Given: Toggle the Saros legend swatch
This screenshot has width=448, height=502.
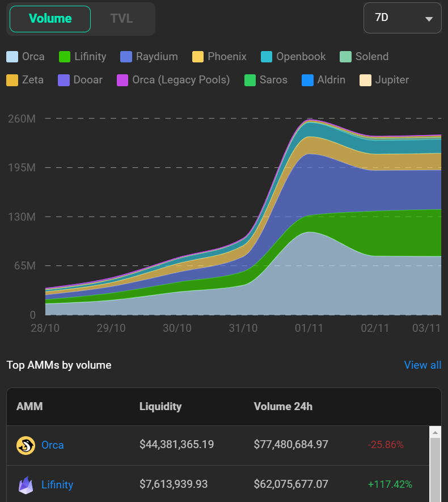Looking at the screenshot, I should (250, 80).
